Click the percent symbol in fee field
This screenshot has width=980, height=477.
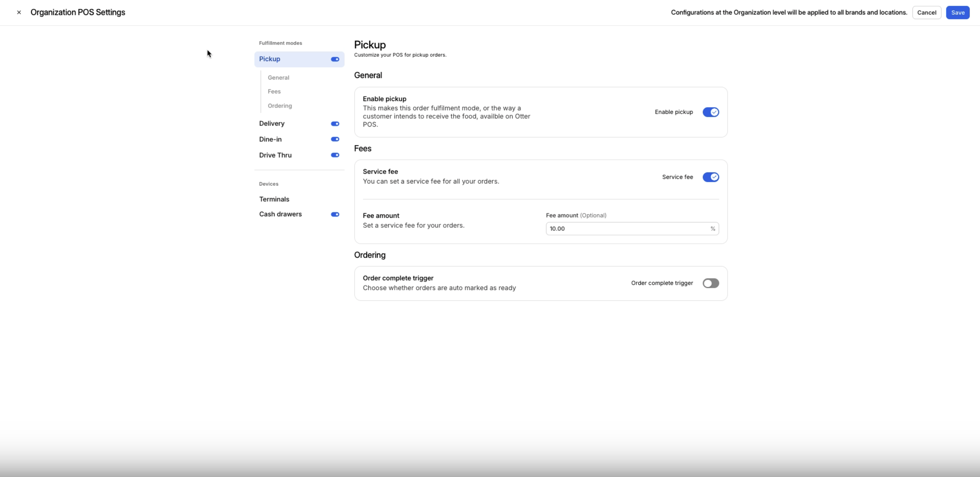pyautogui.click(x=713, y=229)
